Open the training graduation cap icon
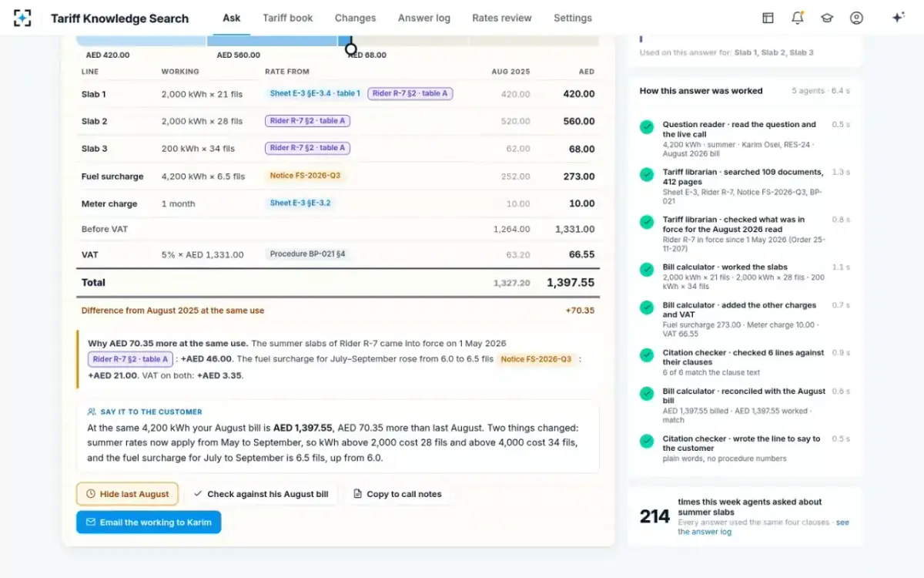The width and height of the screenshot is (924, 578). (x=827, y=18)
